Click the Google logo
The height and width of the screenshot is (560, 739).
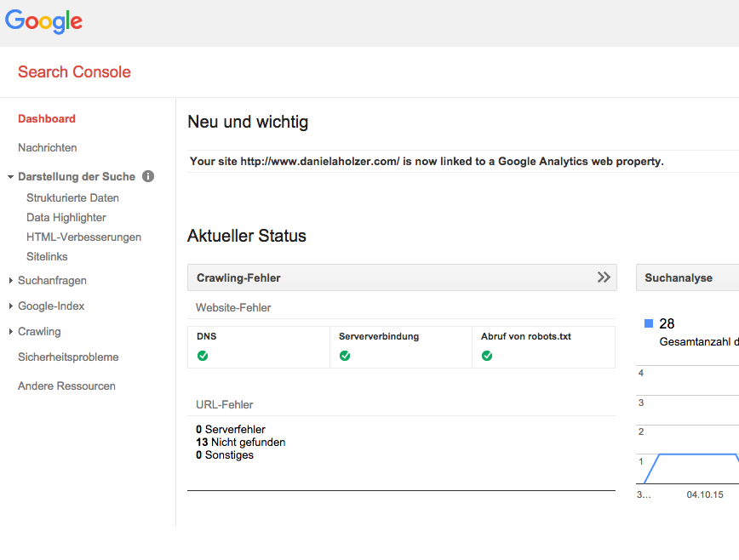pyautogui.click(x=43, y=21)
